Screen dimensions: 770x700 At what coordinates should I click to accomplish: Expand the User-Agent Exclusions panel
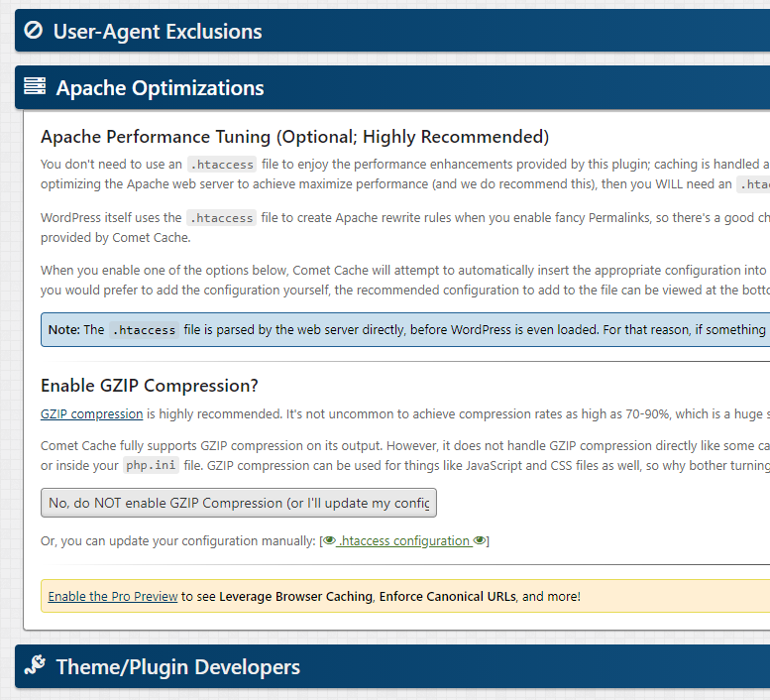tap(392, 31)
